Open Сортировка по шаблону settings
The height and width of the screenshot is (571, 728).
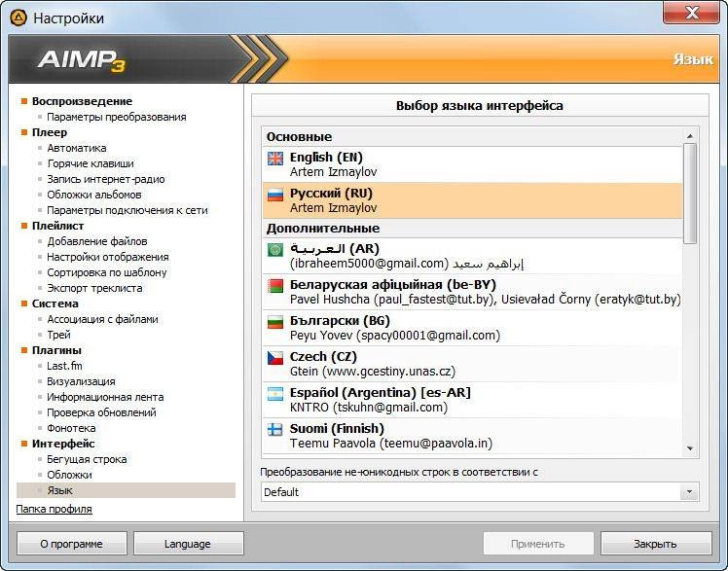[107, 272]
